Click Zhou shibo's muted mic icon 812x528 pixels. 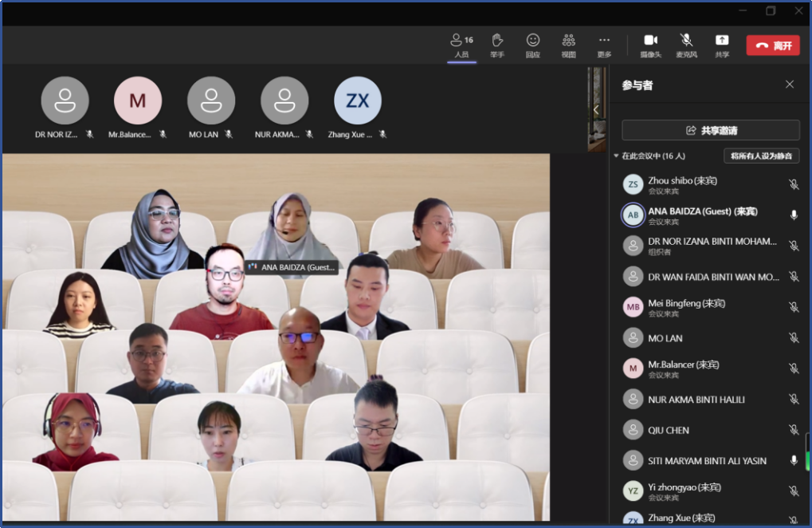[x=794, y=184]
